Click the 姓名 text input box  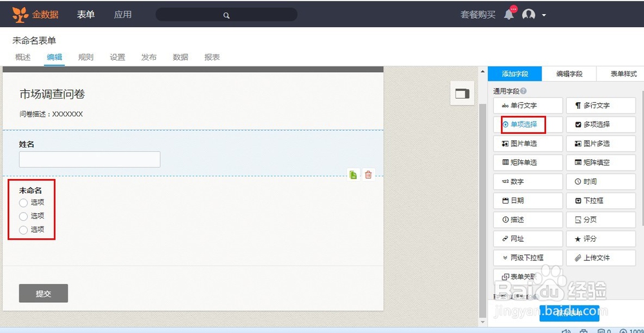[90, 159]
